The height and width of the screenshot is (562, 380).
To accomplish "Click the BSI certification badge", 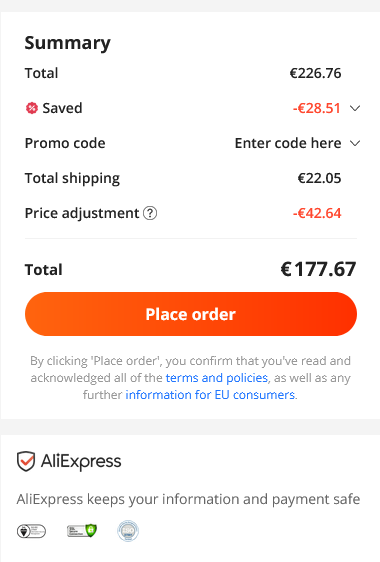I will coord(32,531).
